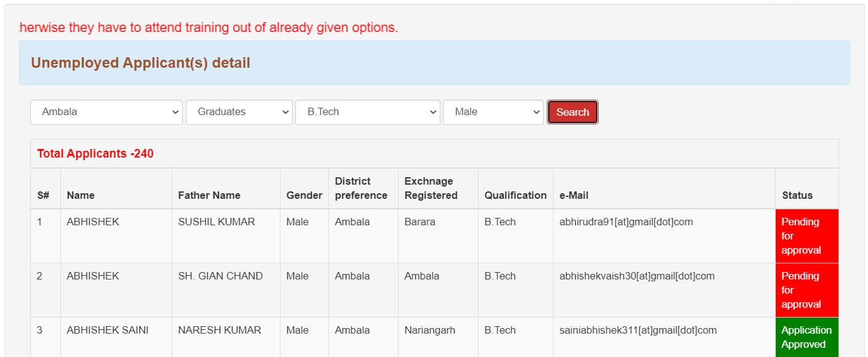The height and width of the screenshot is (357, 868).
Task: Click father name SH. GIAN CHAND
Action: click(220, 276)
